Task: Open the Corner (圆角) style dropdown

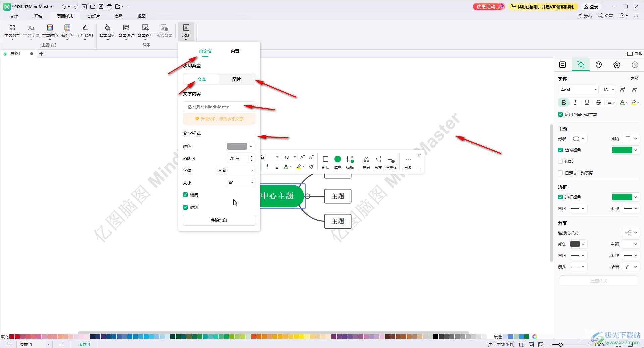Action: [x=631, y=139]
